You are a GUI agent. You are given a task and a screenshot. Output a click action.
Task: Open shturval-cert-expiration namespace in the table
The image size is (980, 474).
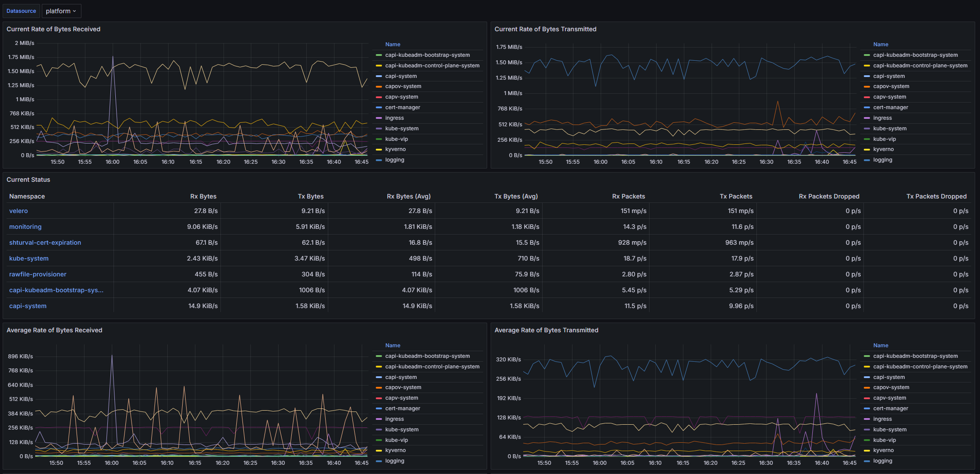coord(45,243)
